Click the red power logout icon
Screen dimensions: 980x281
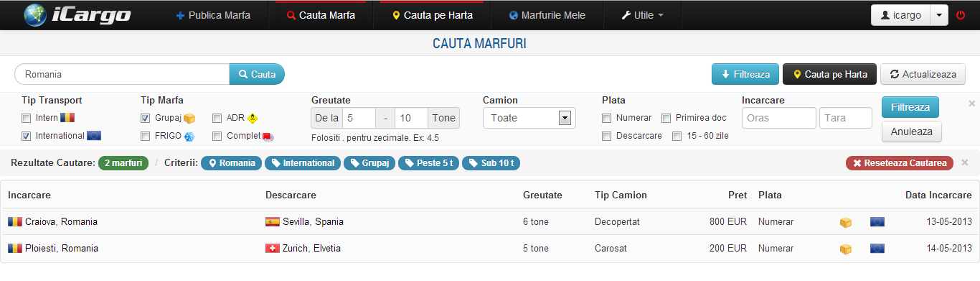pos(961,15)
